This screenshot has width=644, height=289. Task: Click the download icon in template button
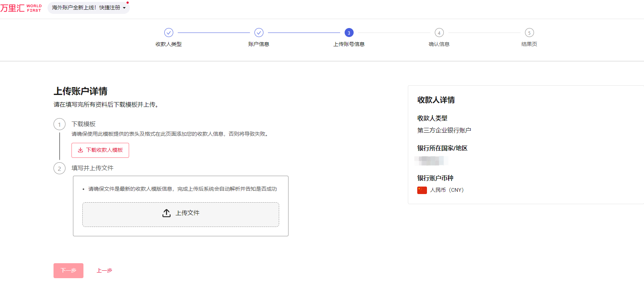click(80, 150)
